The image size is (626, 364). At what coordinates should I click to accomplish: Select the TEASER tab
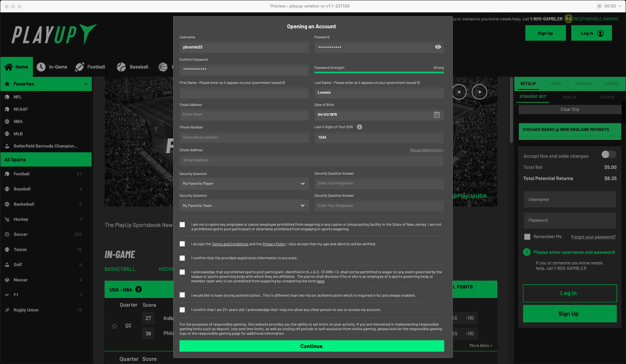(x=607, y=97)
